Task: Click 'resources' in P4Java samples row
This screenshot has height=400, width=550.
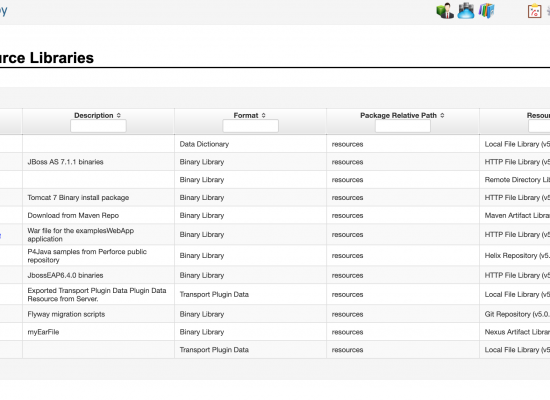Action: [347, 256]
